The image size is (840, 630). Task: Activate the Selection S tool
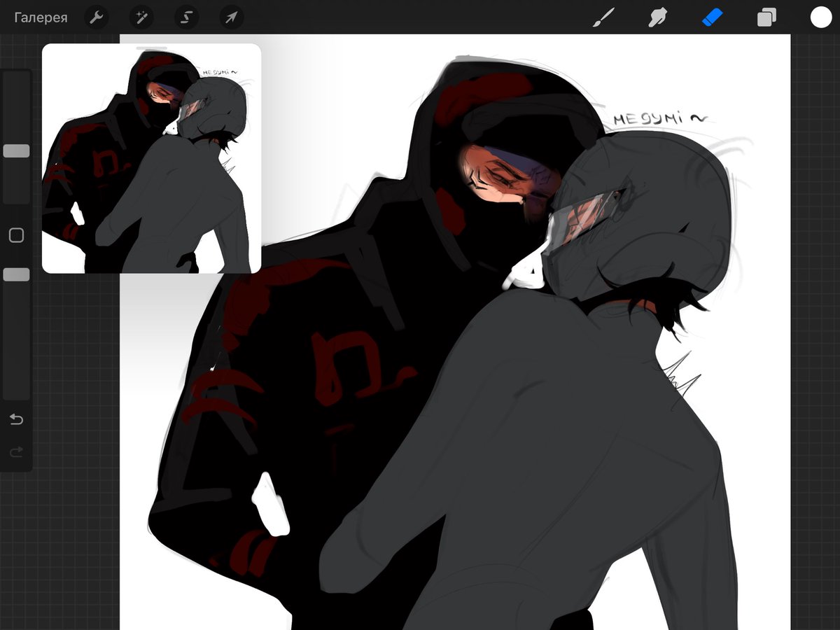coord(186,17)
